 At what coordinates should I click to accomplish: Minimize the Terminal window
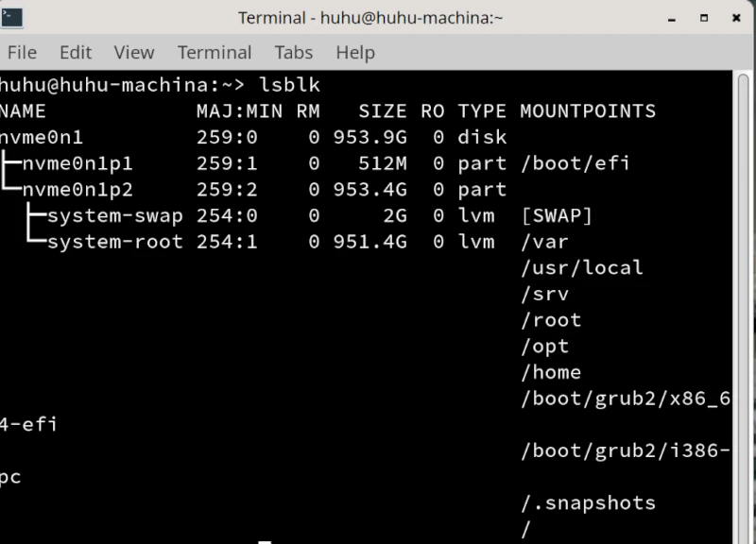coord(672,18)
